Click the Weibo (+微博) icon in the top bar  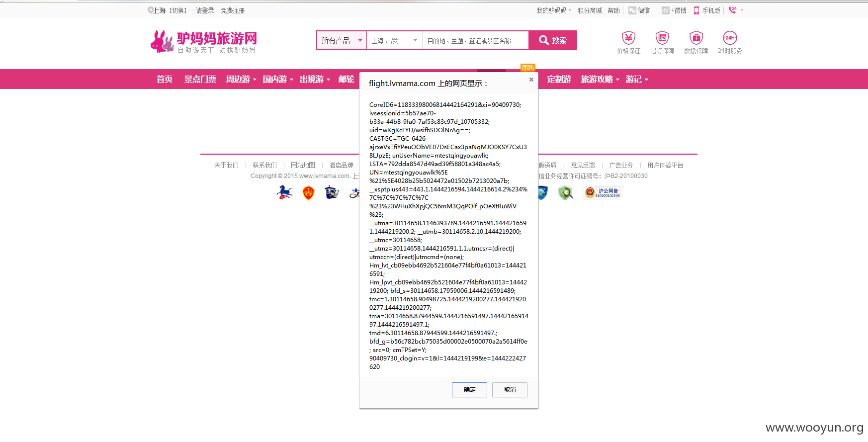pos(665,10)
